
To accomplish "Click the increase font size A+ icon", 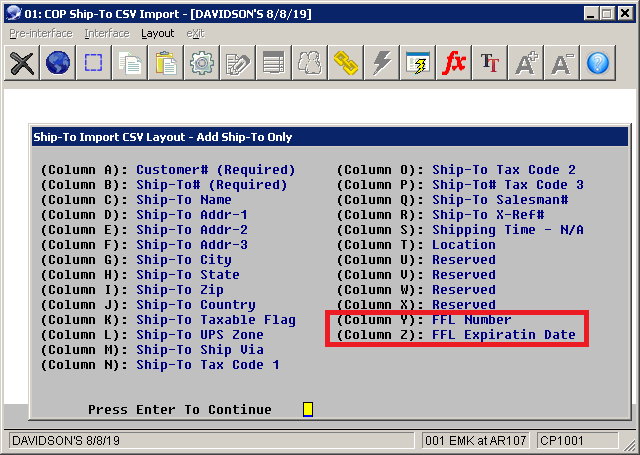I will [x=526, y=63].
